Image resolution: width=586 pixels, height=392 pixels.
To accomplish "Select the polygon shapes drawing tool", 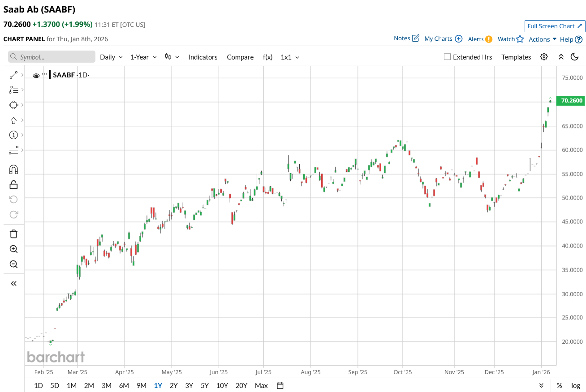I will click(13, 105).
